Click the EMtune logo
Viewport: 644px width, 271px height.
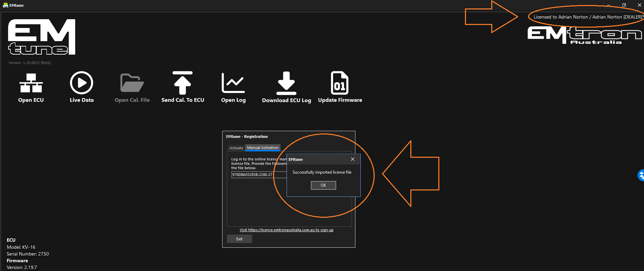[42, 37]
